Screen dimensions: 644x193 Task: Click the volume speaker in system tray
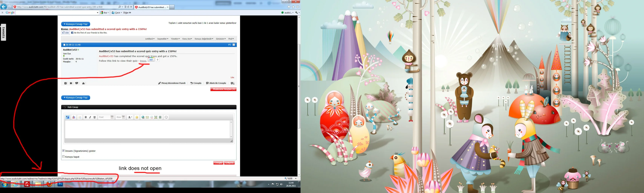point(282,184)
